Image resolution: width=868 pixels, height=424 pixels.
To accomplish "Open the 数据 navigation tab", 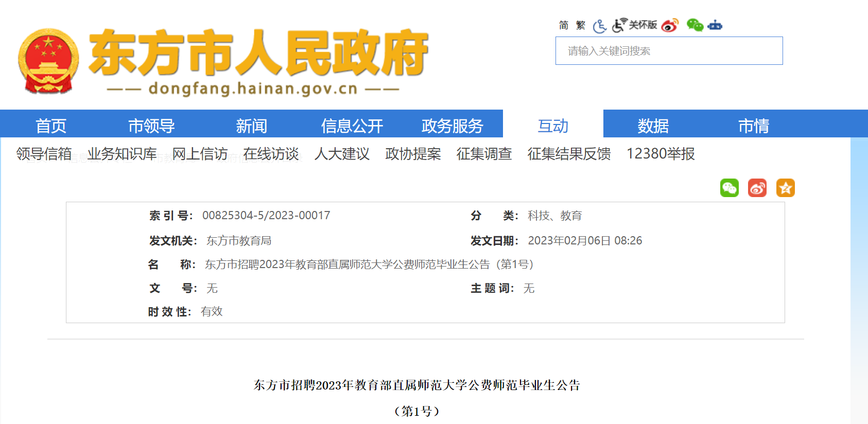I will (653, 126).
